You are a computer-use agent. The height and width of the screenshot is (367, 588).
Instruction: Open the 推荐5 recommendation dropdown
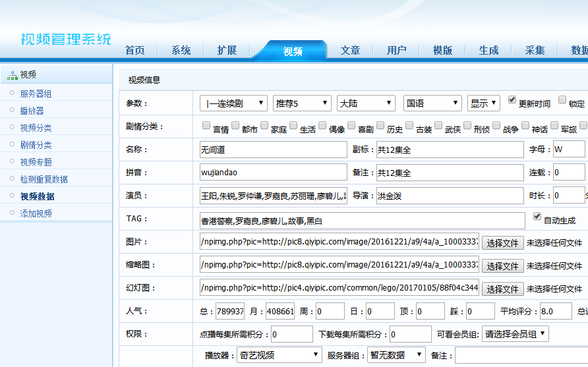[x=302, y=103]
